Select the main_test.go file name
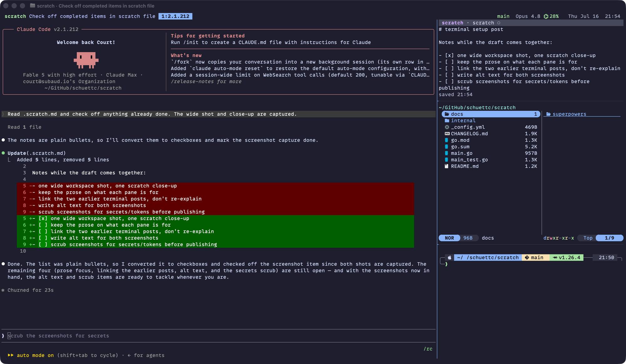 [x=469, y=160]
